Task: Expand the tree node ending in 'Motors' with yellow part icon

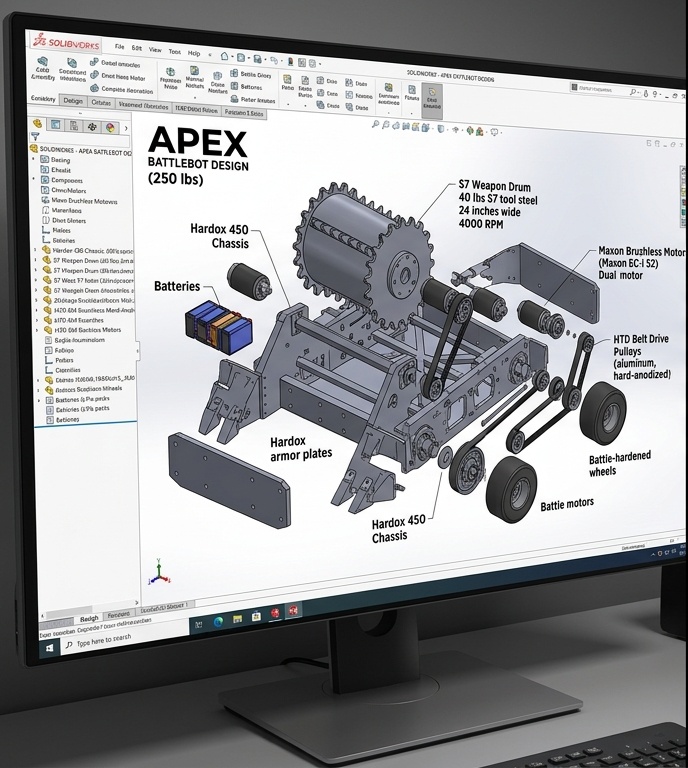Action: 37,330
